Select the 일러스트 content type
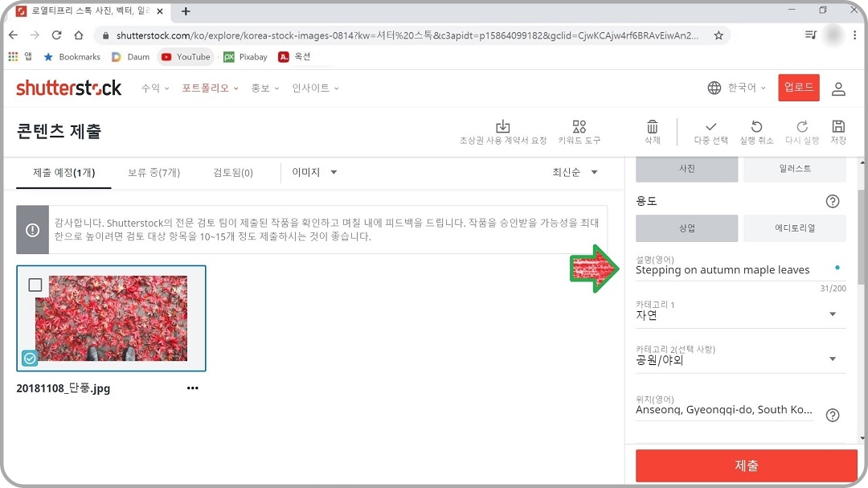 pos(795,169)
